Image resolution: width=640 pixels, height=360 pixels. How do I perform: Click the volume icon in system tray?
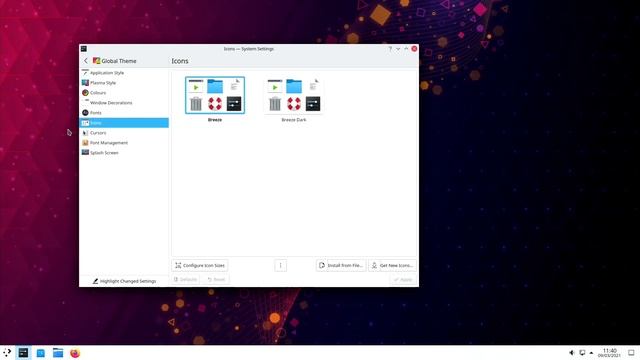(x=572, y=353)
